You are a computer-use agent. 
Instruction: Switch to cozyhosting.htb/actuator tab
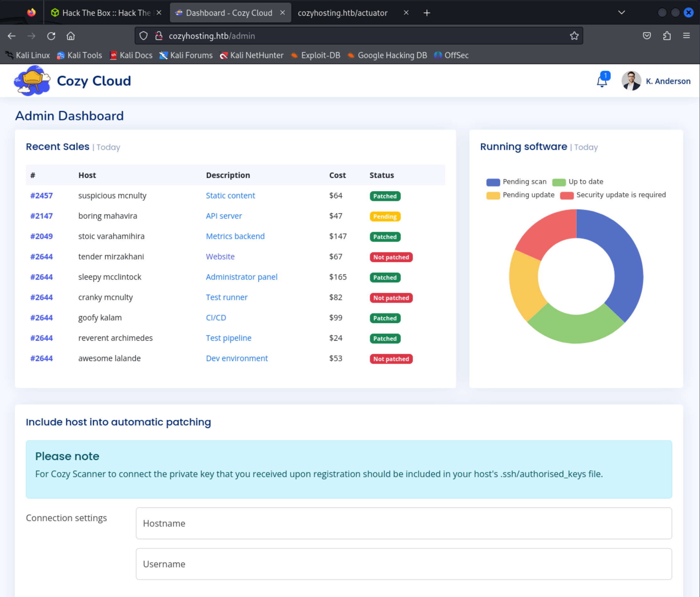(342, 13)
